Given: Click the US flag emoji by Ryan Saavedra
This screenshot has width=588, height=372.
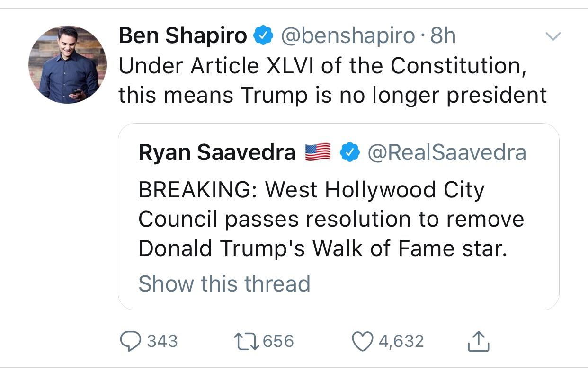Looking at the screenshot, I should point(318,153).
